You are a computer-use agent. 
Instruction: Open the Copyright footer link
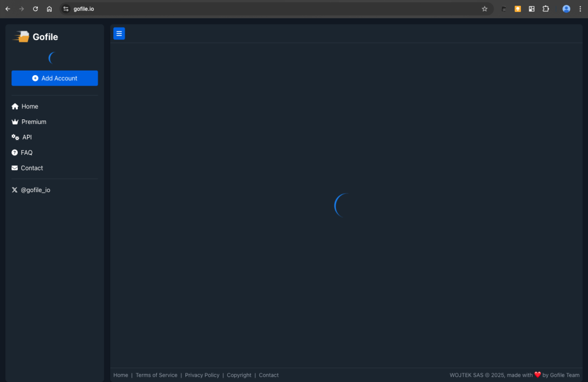pos(239,375)
